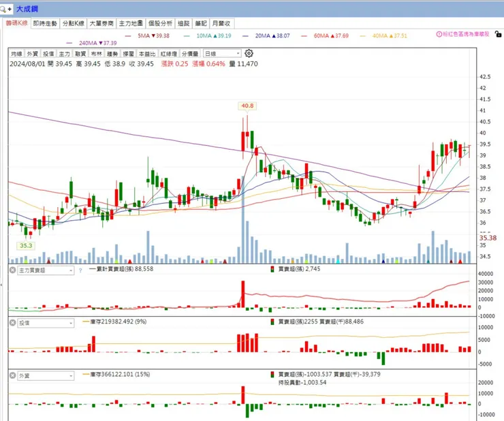The width and height of the screenshot is (504, 421).
Task: Click the 60MA legend entry
Action: coord(325,35)
